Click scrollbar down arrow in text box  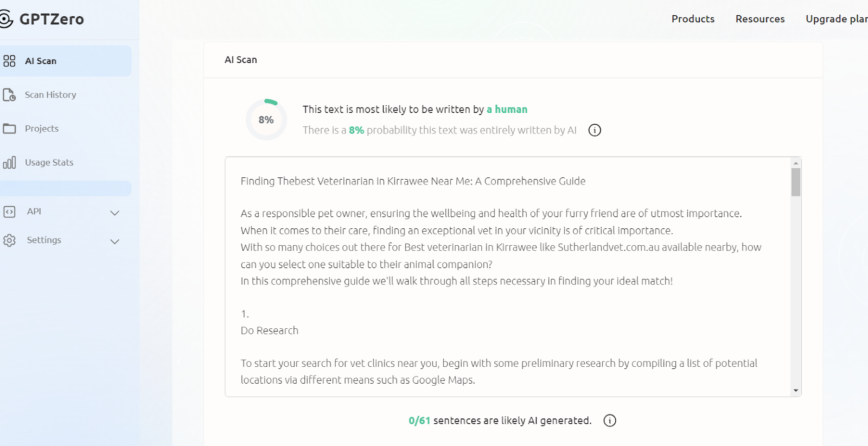coord(796,391)
